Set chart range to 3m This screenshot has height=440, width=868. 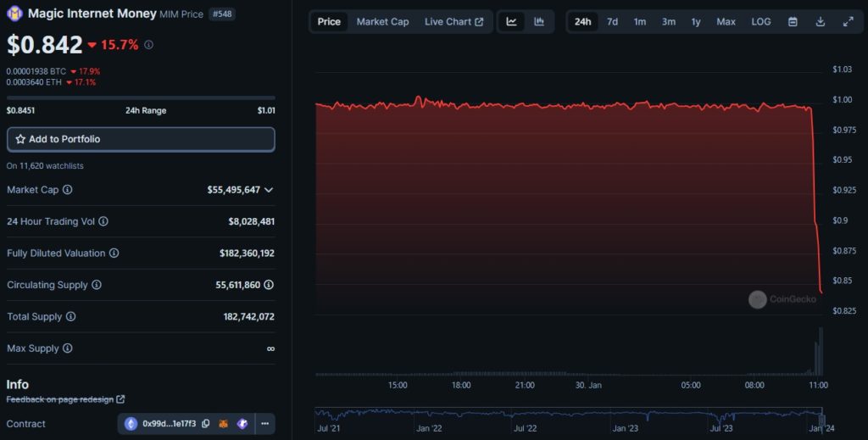coord(669,21)
